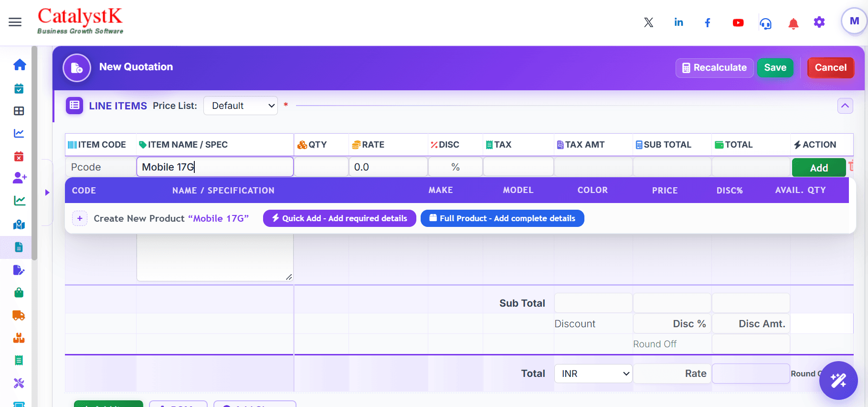Open the crossed tools sidebar icon
The image size is (868, 407).
coord(19,383)
